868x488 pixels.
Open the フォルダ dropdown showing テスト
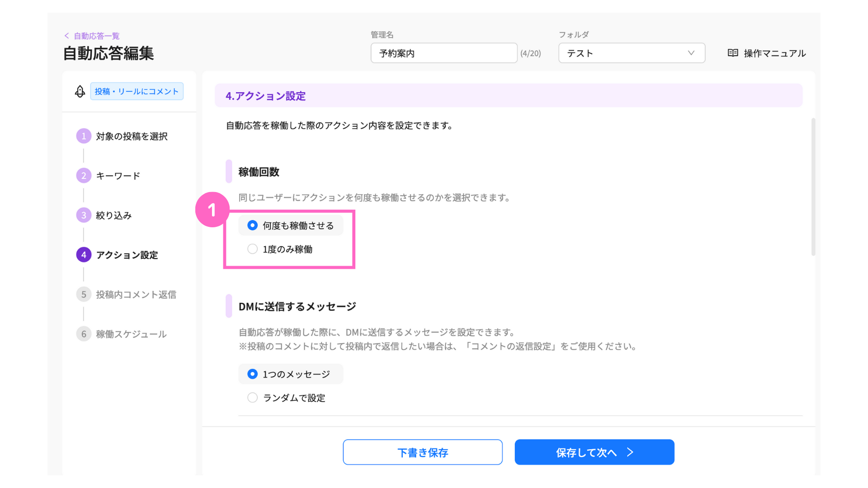[x=632, y=53]
